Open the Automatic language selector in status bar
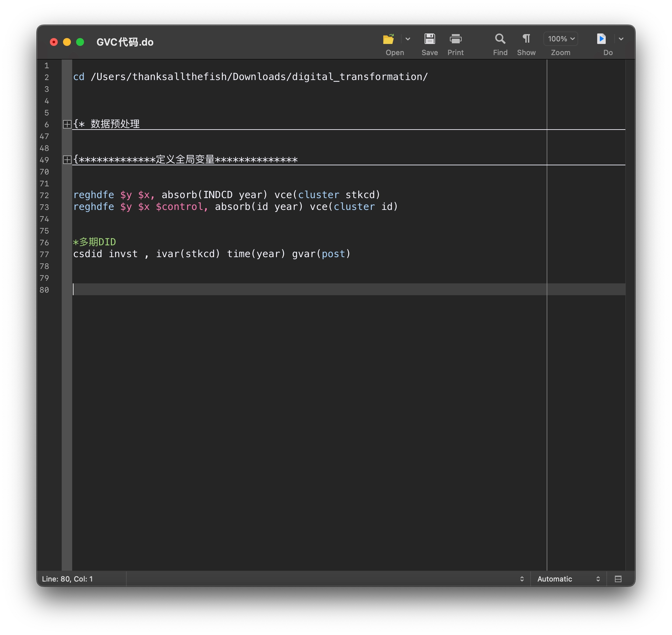Viewport: 672px width, 635px height. tap(568, 579)
